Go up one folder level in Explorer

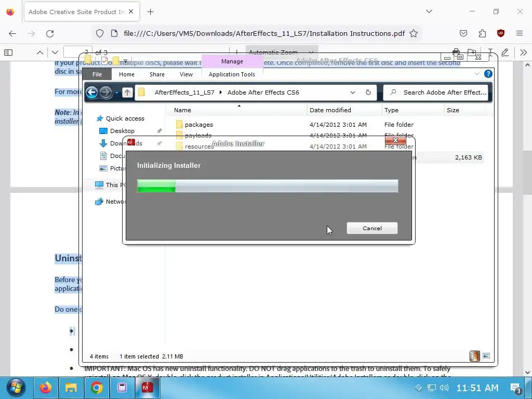[127, 92]
